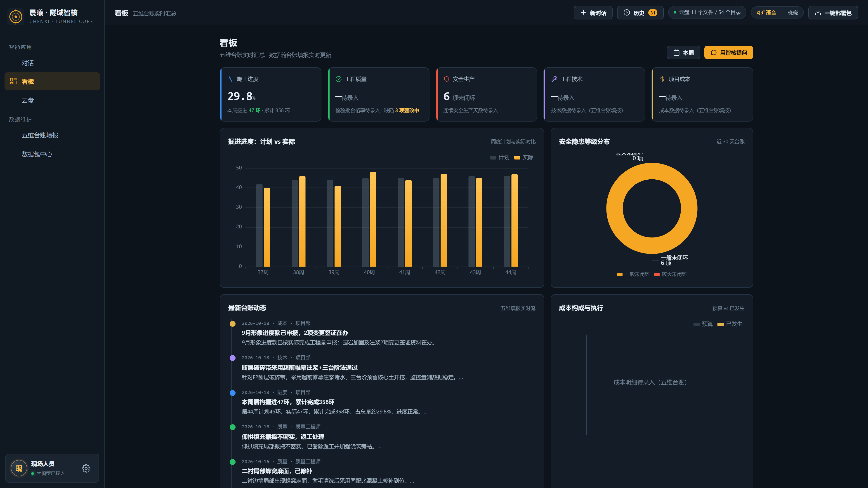Screen dimensions: 868x488
Task: Click the chat bubble icon on 用智核提问
Action: pyautogui.click(x=713, y=53)
